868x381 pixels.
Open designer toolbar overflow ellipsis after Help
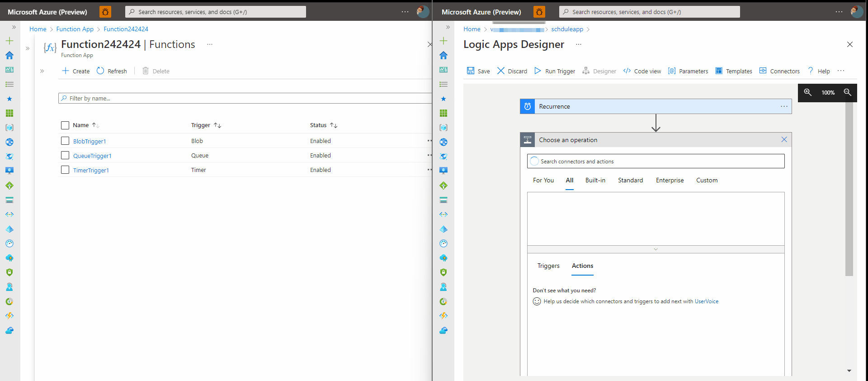pos(841,71)
